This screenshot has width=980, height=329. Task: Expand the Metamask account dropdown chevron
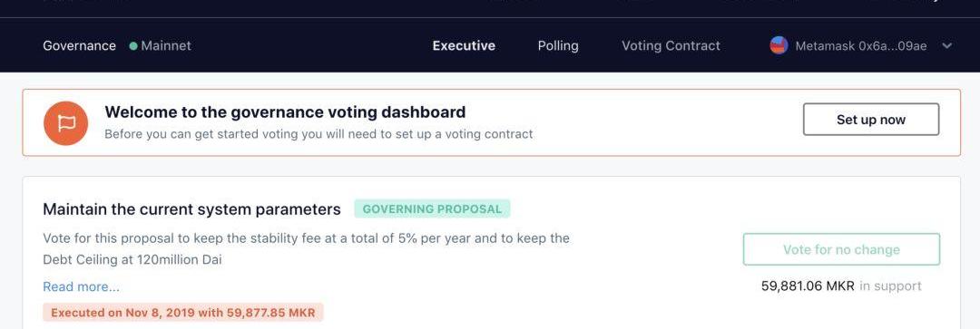[946, 45]
